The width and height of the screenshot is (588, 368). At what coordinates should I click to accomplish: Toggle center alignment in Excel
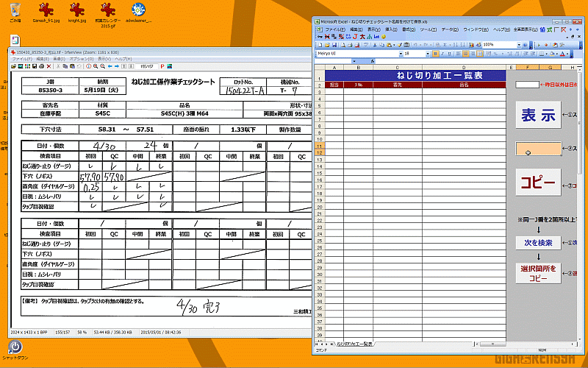click(x=465, y=54)
